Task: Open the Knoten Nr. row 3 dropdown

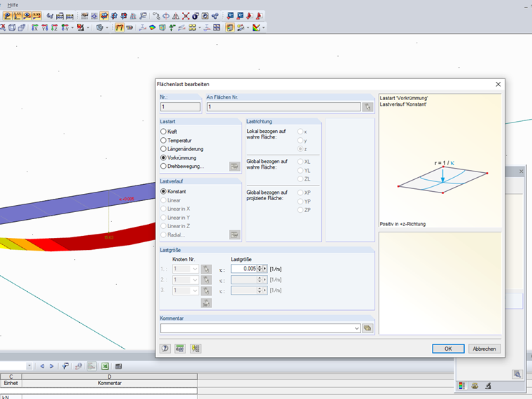Action: 195,290
